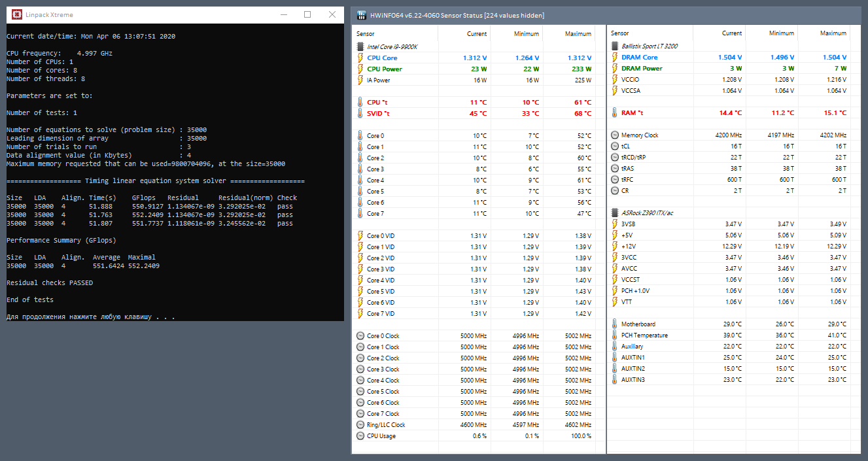Click the left panel Sensor column header
The width and height of the screenshot is (868, 461).
pyautogui.click(x=366, y=33)
